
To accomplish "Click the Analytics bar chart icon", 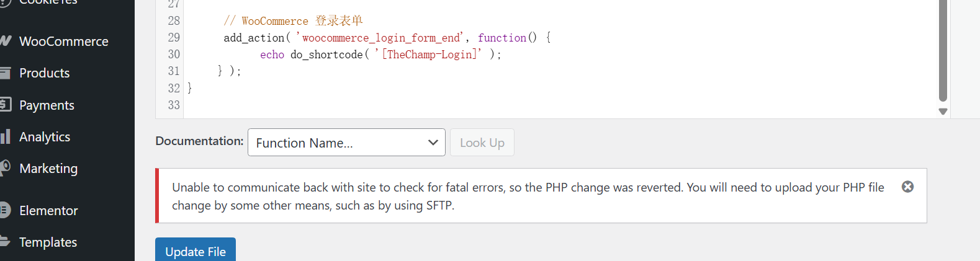I will click(x=5, y=136).
